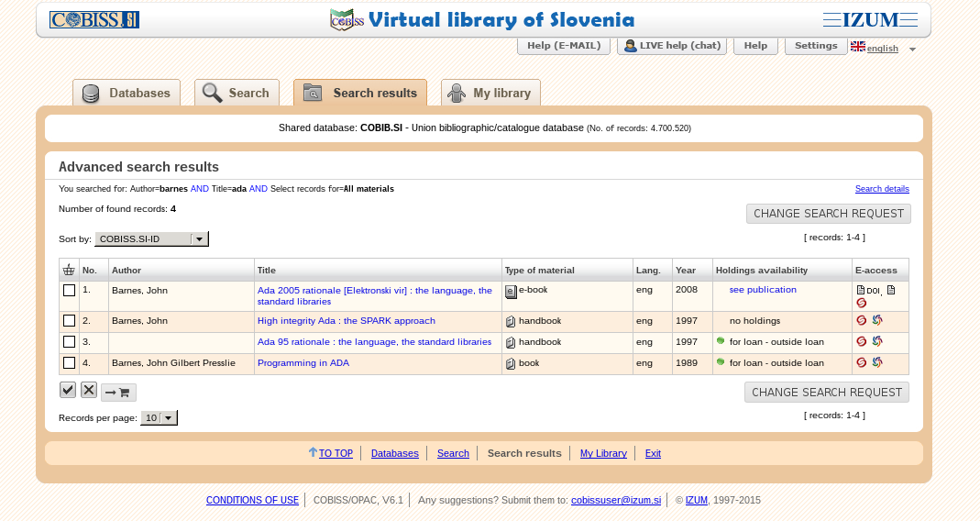980x532 pixels.
Task: Click multicolor swirl icon for High integrity Ada
Action: (877, 320)
